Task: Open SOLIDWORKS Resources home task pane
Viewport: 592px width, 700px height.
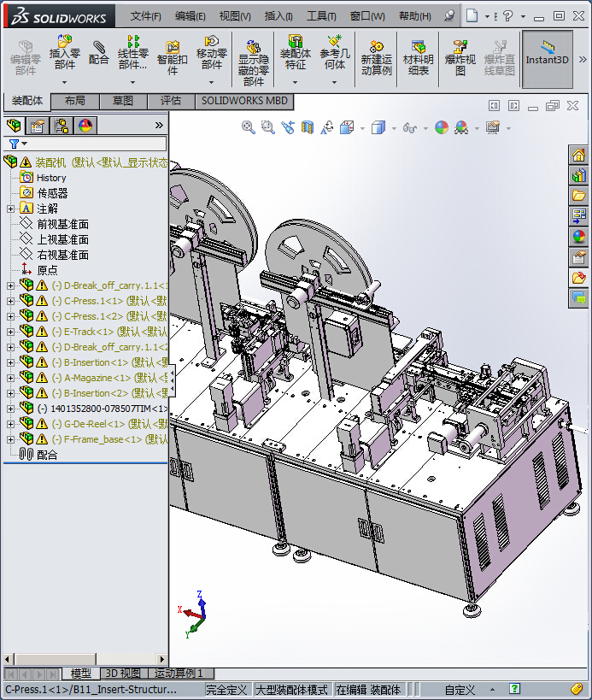Action: [578, 156]
